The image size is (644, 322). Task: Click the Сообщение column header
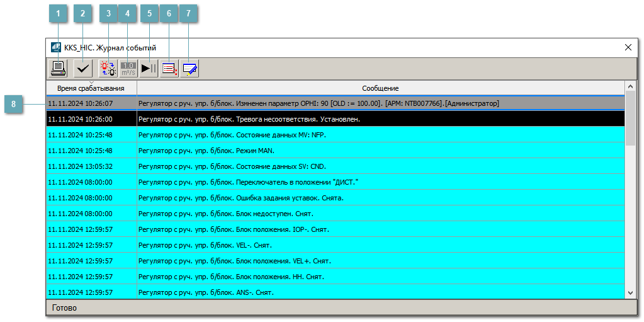380,88
